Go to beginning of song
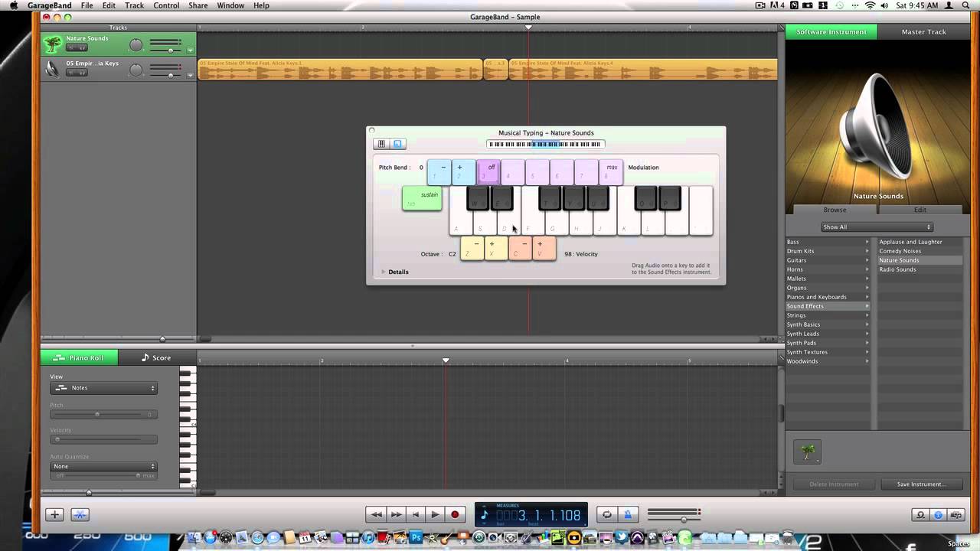Viewport: 980px width, 551px height. point(416,515)
